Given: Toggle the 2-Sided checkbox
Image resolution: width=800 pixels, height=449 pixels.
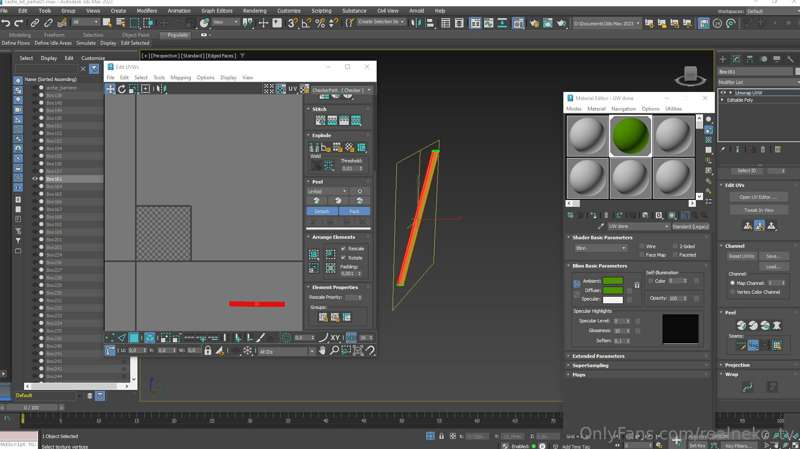Looking at the screenshot, I should click(x=675, y=246).
